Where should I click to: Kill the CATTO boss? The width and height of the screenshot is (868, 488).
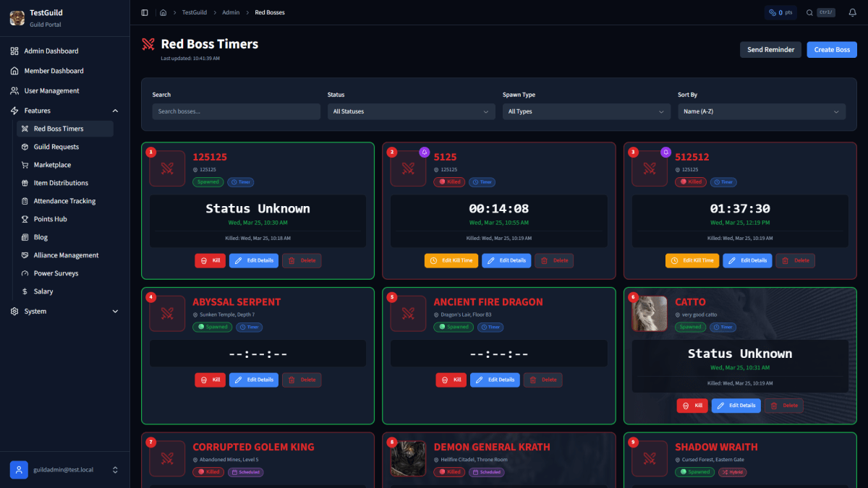(692, 406)
